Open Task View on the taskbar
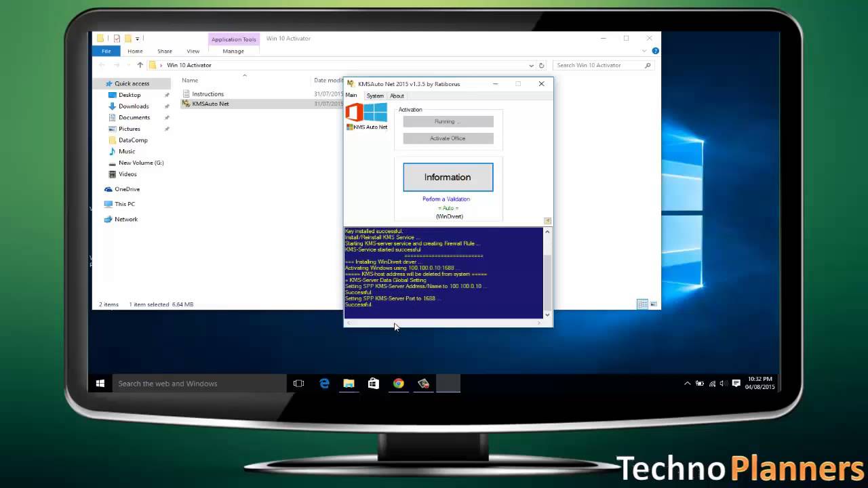Viewport: 868px width, 488px height. pos(298,384)
